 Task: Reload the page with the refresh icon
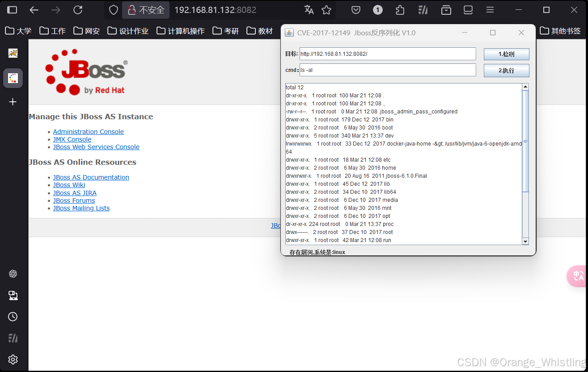click(x=78, y=10)
